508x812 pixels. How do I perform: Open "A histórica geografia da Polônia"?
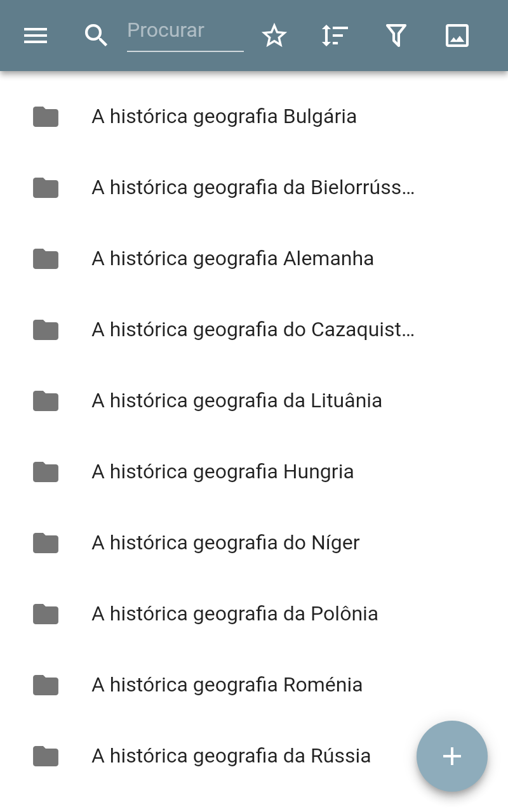point(235,614)
